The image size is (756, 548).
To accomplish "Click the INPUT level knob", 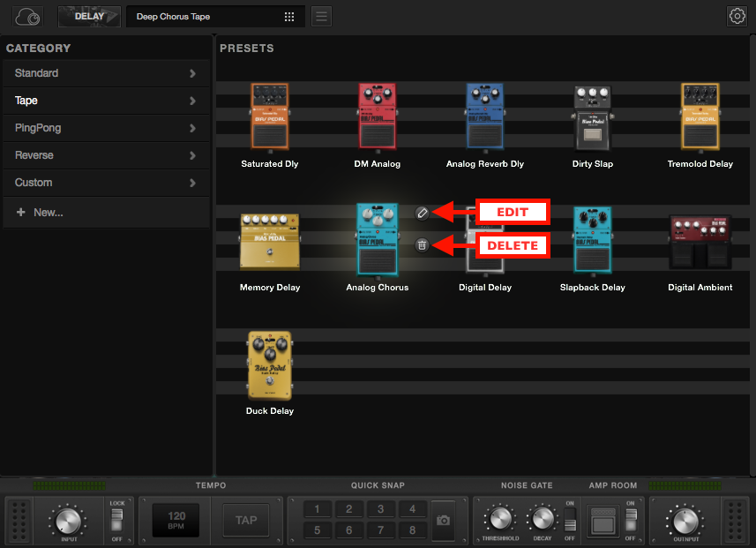I will click(x=68, y=521).
